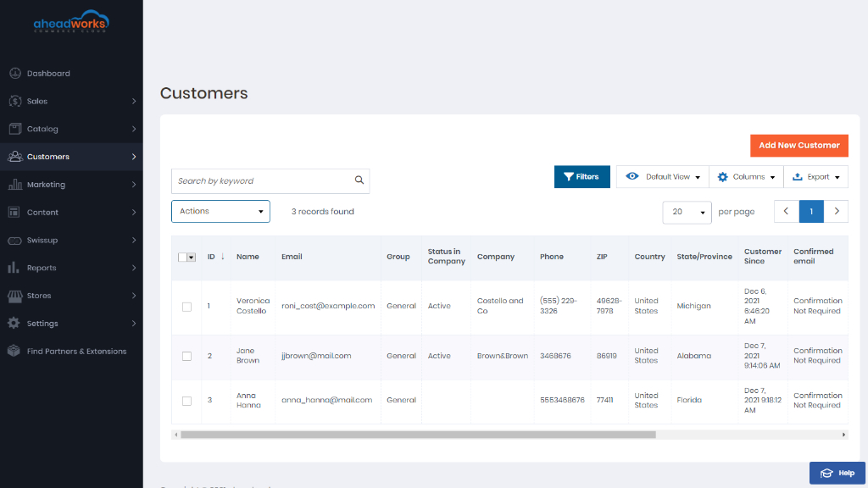Viewport: 868px width, 488px height.
Task: Click the aheadworks logo
Action: pyautogui.click(x=71, y=21)
